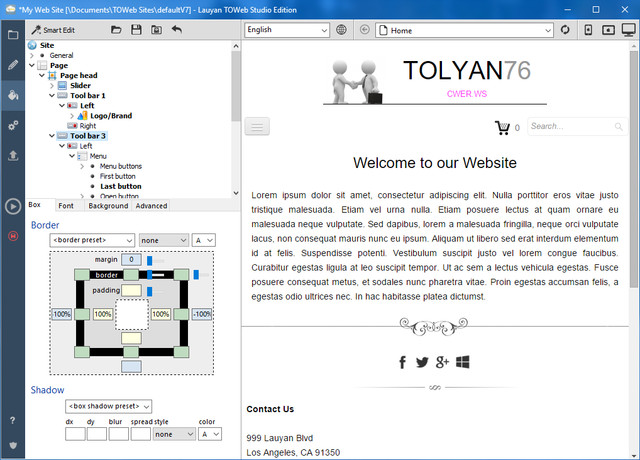The width and height of the screenshot is (640, 460).
Task: Toggle the bottom-left border corner square
Action: (x=82, y=352)
